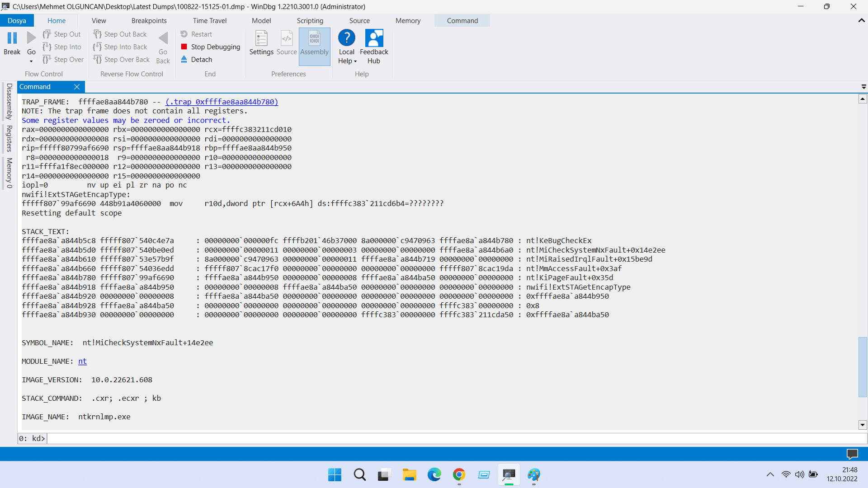
Task: Expand the Go button dropdown arrow
Action: tap(31, 61)
